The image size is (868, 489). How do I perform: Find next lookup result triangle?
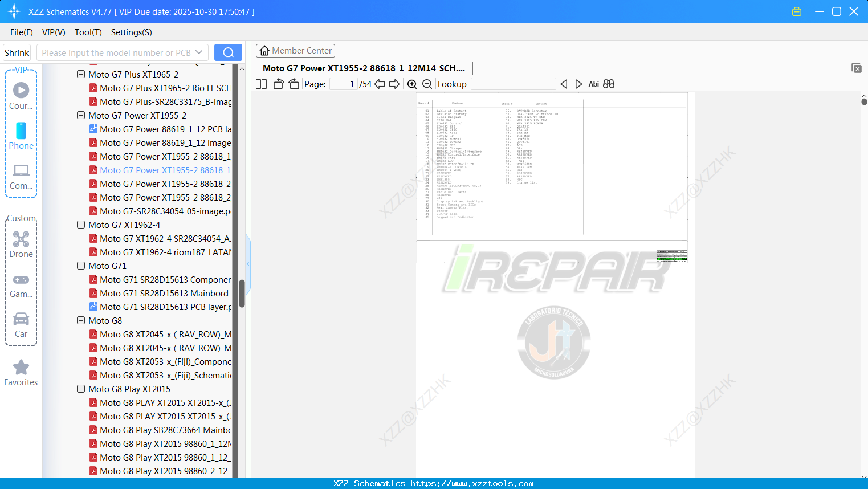(578, 84)
